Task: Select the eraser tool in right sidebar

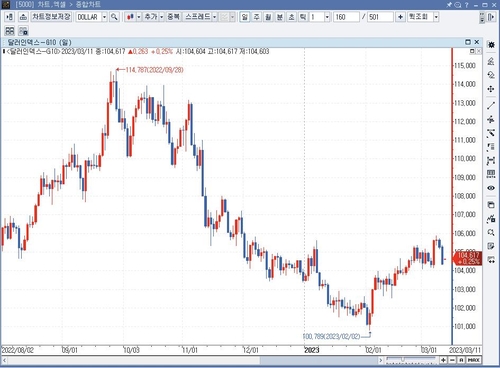Action: [491, 61]
